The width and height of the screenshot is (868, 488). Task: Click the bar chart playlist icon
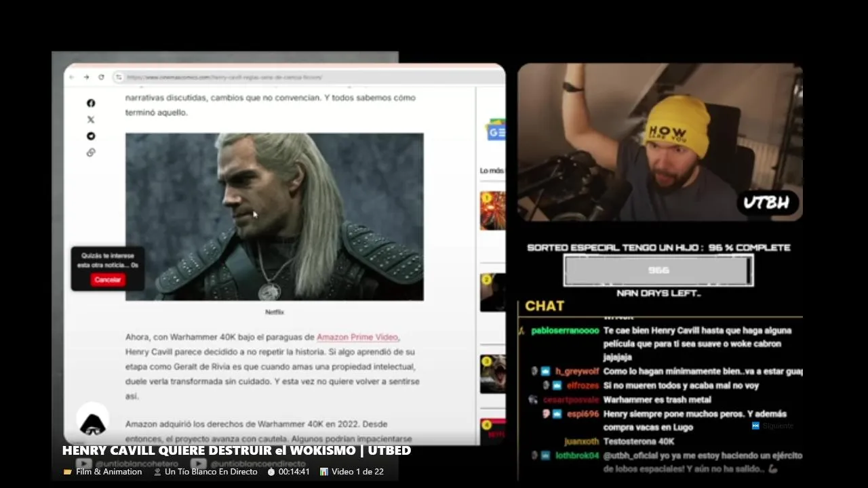[324, 472]
